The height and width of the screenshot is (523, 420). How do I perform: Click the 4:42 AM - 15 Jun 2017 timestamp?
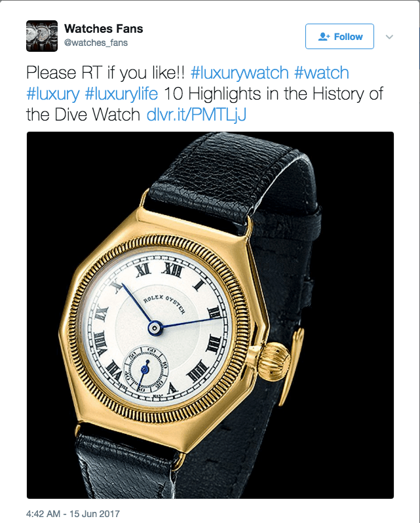tap(73, 514)
